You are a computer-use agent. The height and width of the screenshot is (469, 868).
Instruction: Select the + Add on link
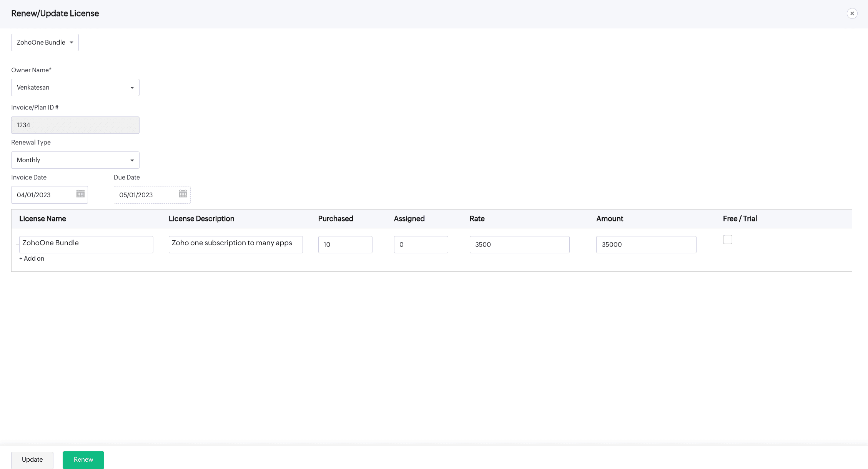pyautogui.click(x=32, y=258)
